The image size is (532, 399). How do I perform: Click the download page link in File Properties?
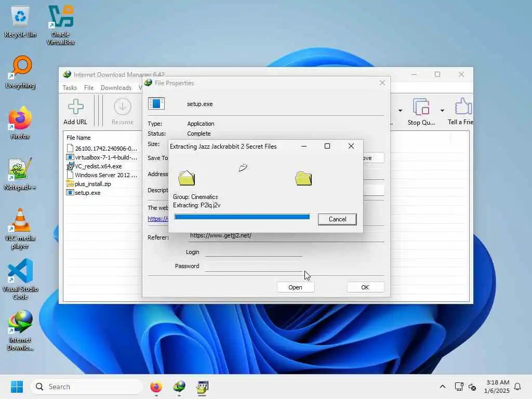[158, 219]
